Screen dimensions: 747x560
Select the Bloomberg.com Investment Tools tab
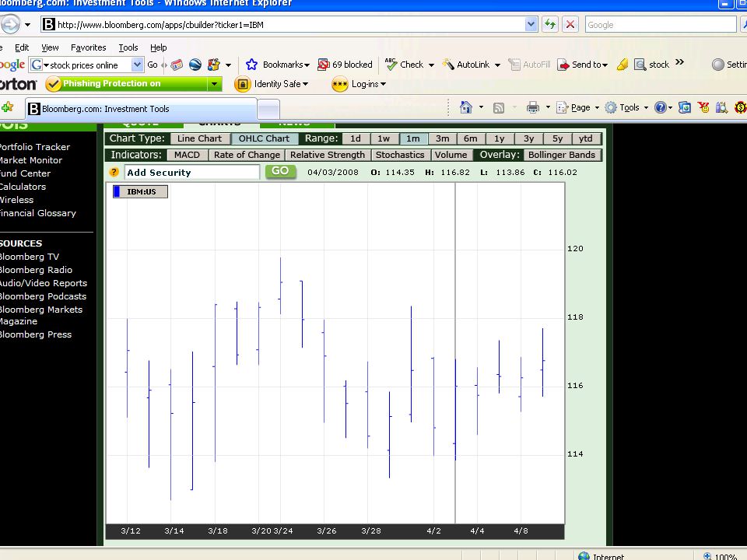142,109
